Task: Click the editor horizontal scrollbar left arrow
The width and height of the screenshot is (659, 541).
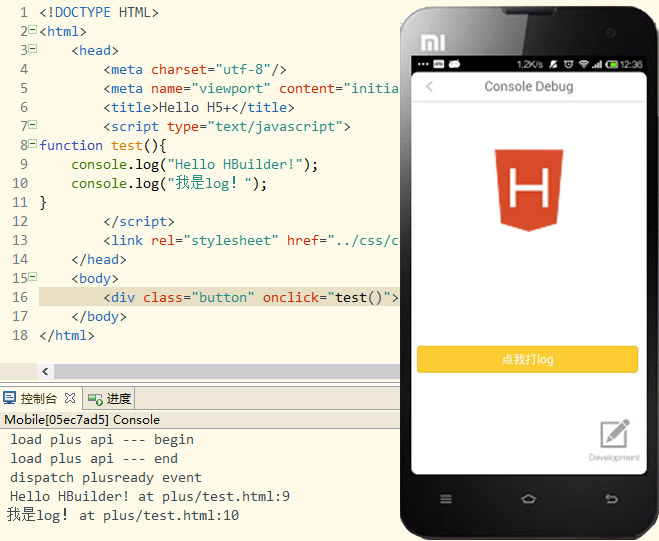Action: [45, 371]
